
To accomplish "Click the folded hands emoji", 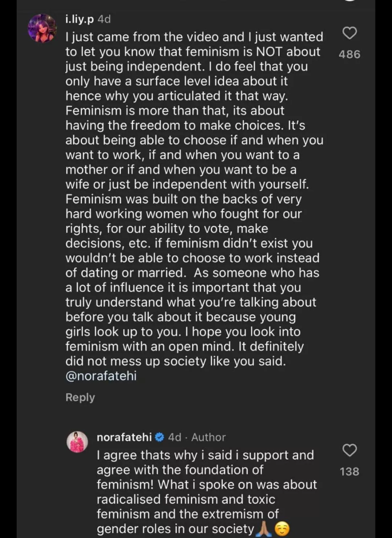I will pyautogui.click(x=264, y=529).
